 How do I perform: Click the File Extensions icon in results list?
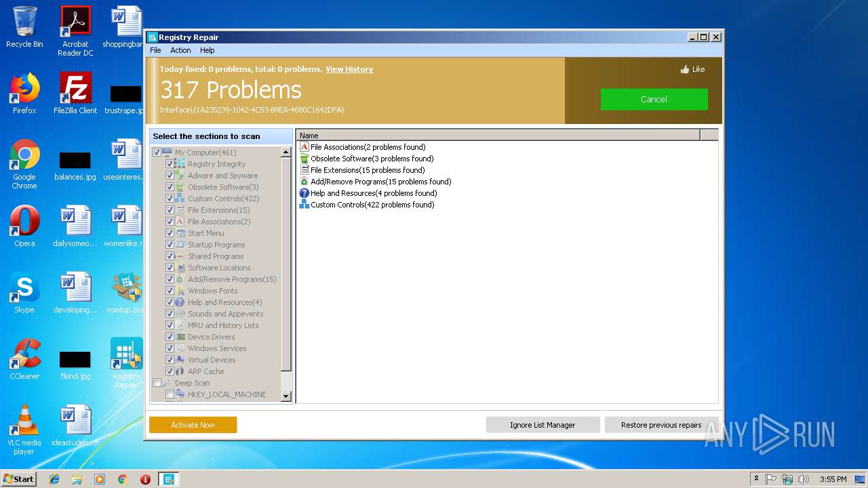click(x=304, y=170)
